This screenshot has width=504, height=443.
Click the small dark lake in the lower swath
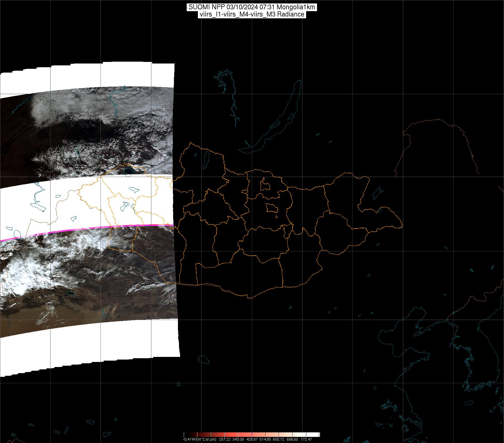[70, 293]
